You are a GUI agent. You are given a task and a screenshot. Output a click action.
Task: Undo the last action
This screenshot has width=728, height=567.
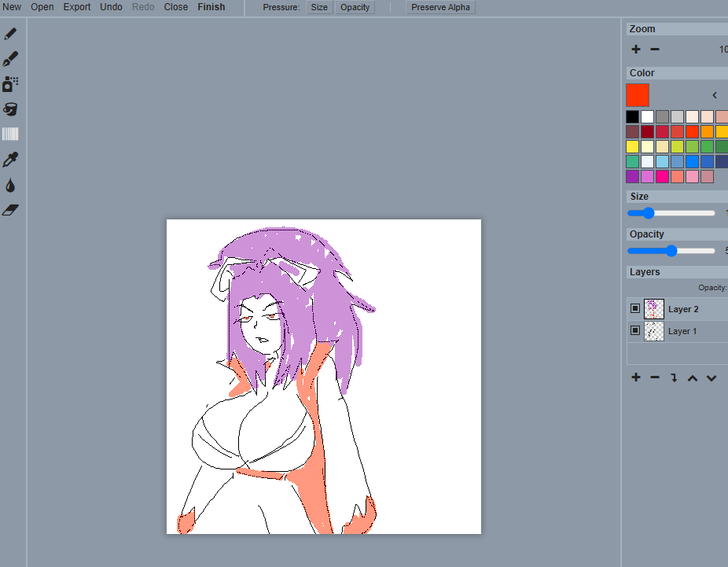coord(111,7)
